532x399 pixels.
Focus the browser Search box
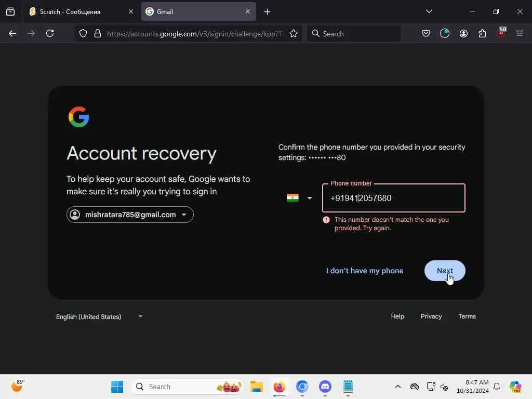[x=354, y=34]
